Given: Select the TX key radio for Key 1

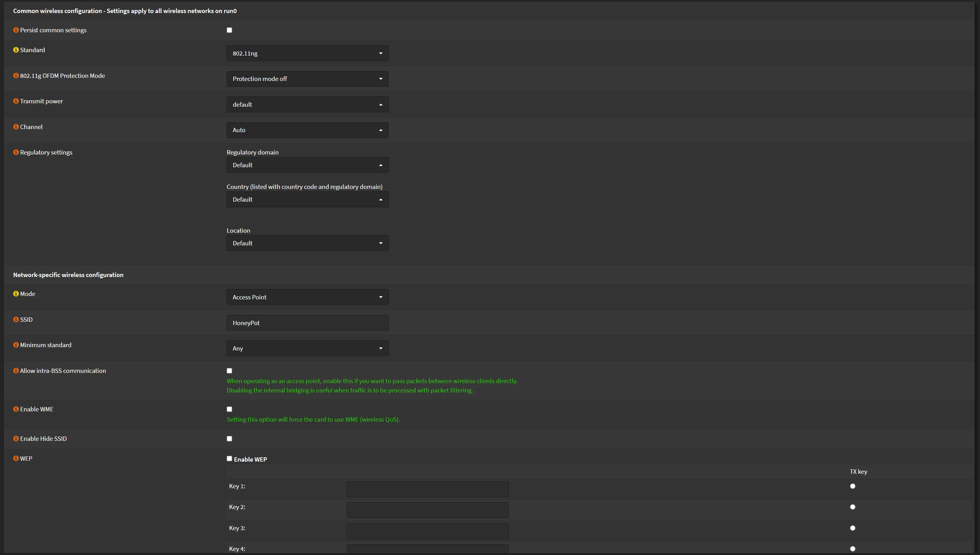Looking at the screenshot, I should [853, 486].
